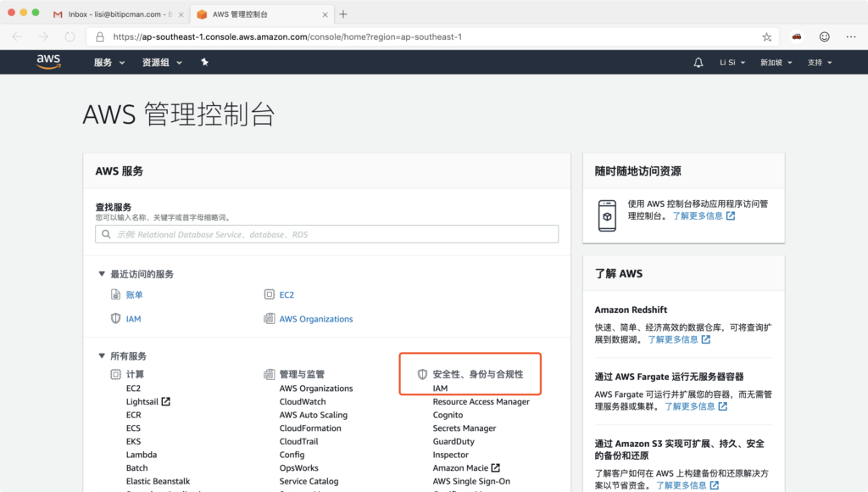The height and width of the screenshot is (492, 868).
Task: Open 了解更多信息 link for Amazon S3 backup
Action: (687, 485)
